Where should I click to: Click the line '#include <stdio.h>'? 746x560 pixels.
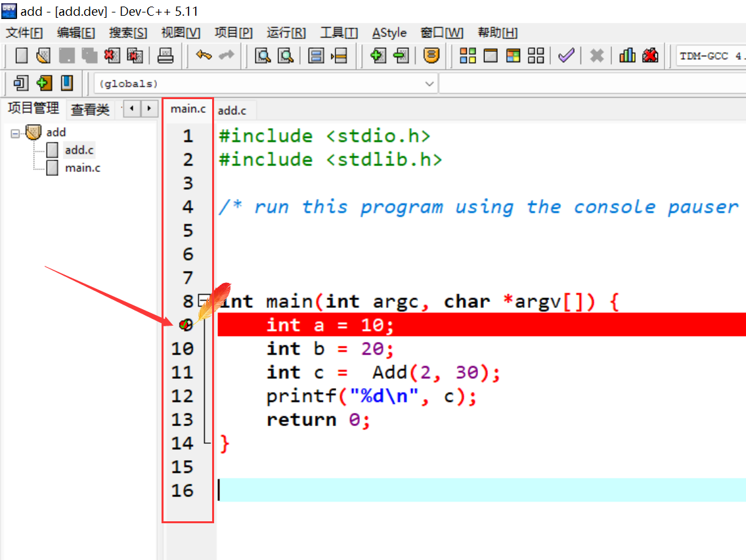pos(324,136)
